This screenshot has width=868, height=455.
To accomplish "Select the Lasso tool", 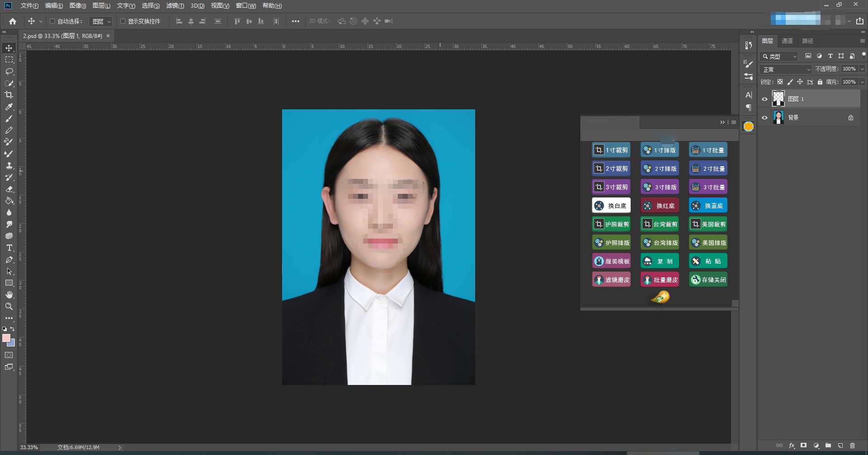I will click(x=9, y=71).
